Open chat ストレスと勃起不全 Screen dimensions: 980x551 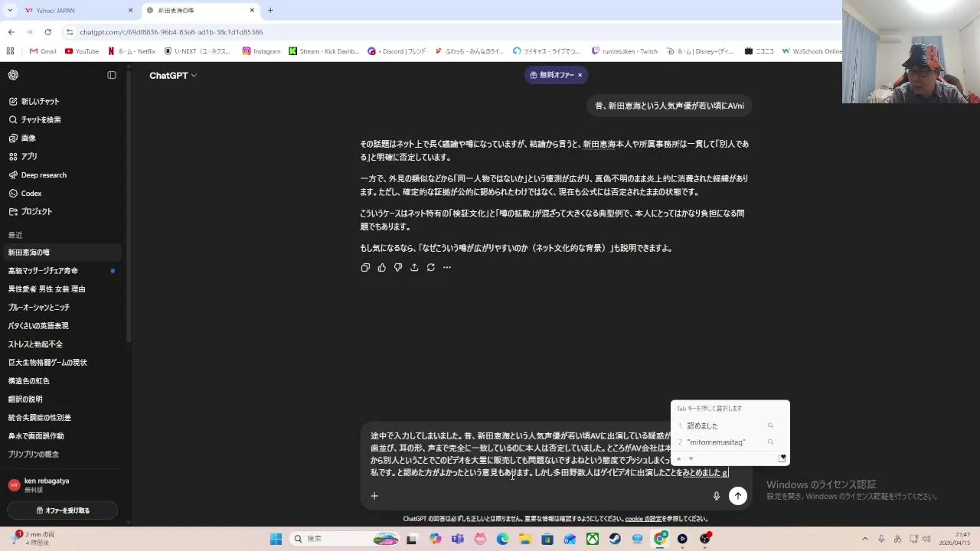tap(61, 344)
